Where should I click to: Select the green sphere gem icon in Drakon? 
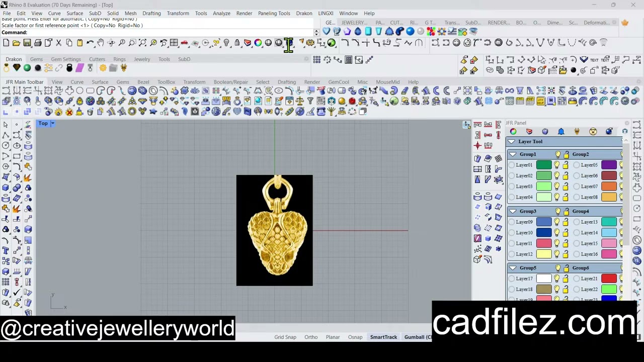27,68
